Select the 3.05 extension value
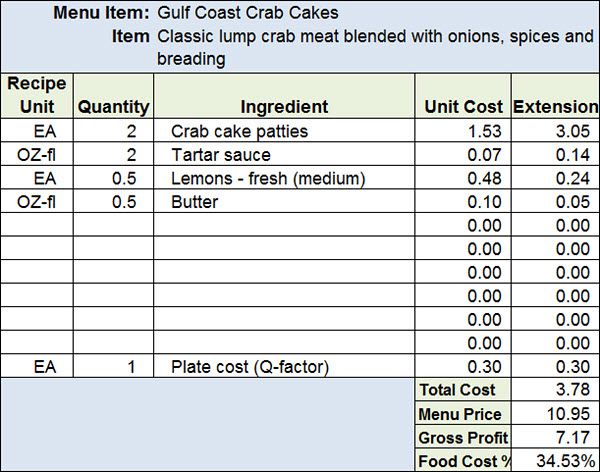 [x=573, y=132]
